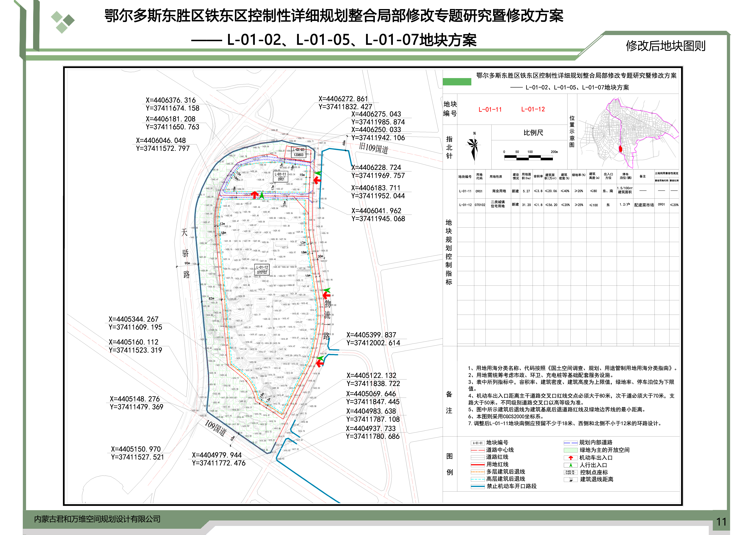Viewport: 756px width, 535px height.
Task: Click the coordinate label X=4405344.267
Action: click(134, 319)
